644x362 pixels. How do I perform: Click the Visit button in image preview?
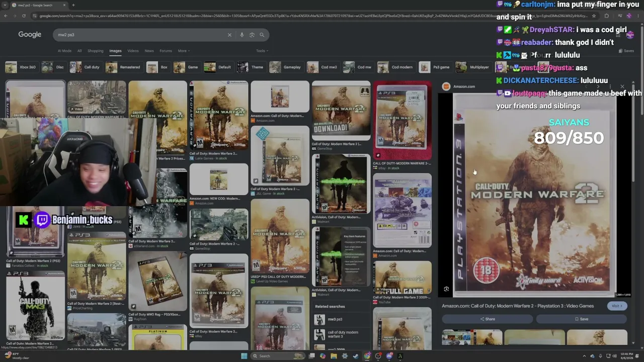click(x=616, y=306)
